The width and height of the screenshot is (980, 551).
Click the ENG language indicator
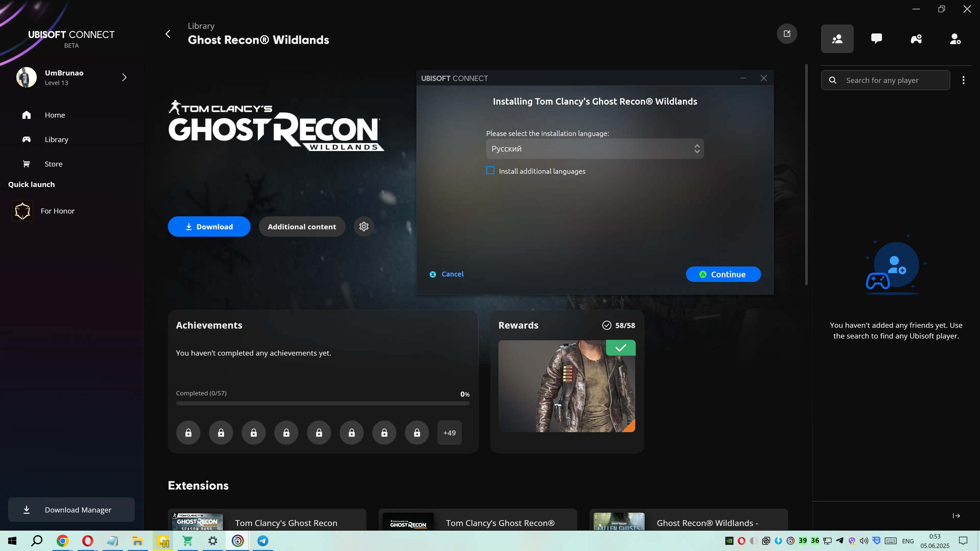908,541
